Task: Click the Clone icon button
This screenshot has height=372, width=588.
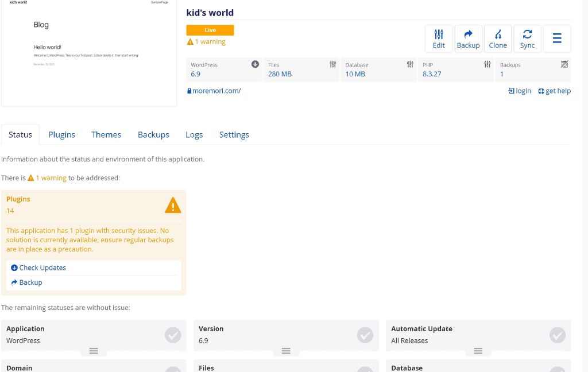Action: tap(498, 38)
